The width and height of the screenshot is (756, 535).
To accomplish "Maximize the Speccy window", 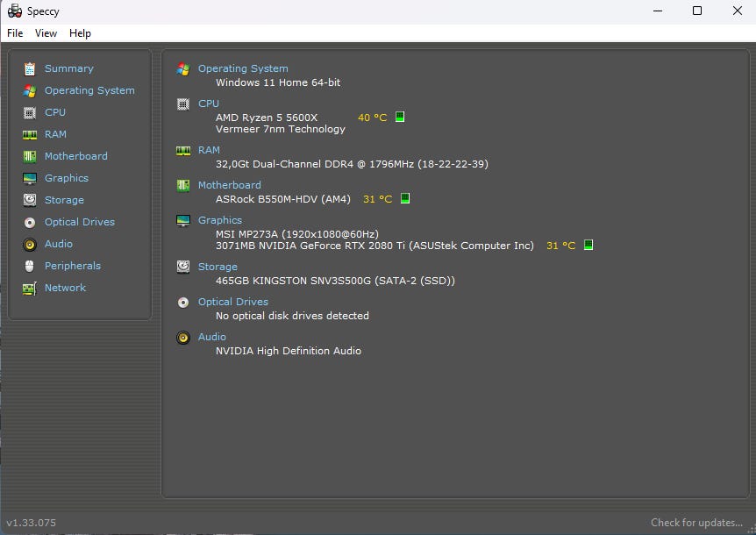I will [x=696, y=11].
